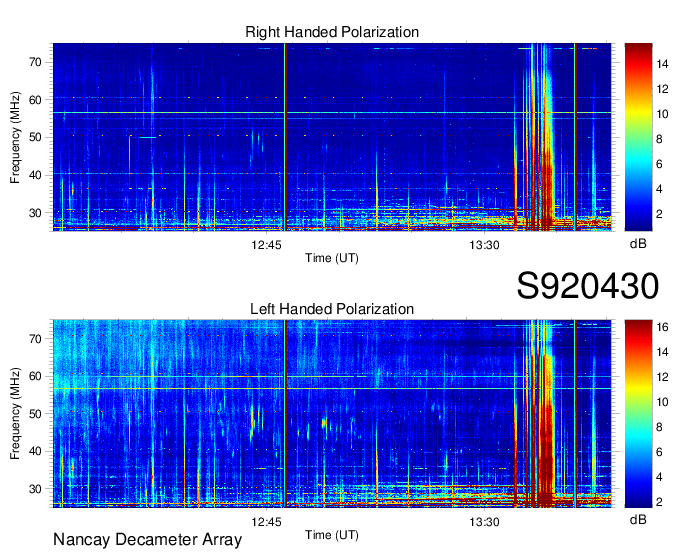Click the left-handed polarization spectrogram
This screenshot has width=680, height=552.
[332, 413]
